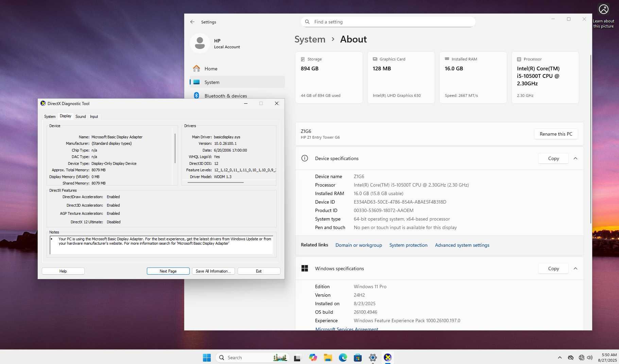
Task: Click the network globe tray icon
Action: (x=582, y=358)
